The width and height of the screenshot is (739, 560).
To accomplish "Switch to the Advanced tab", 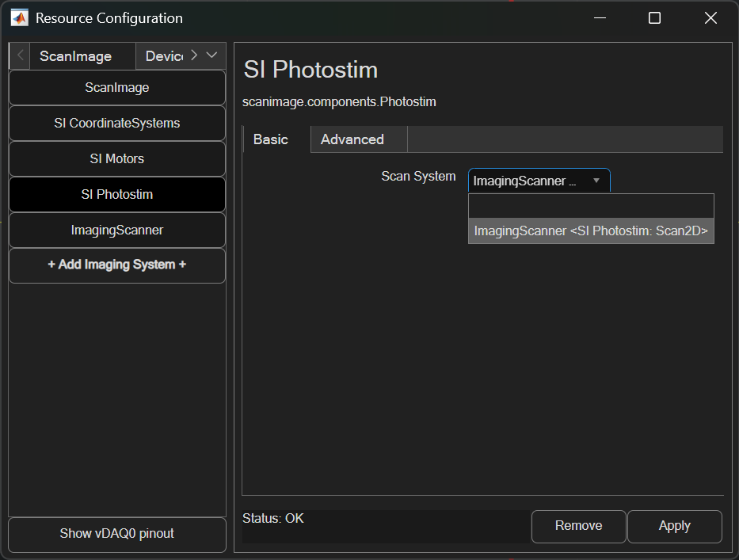I will point(352,139).
